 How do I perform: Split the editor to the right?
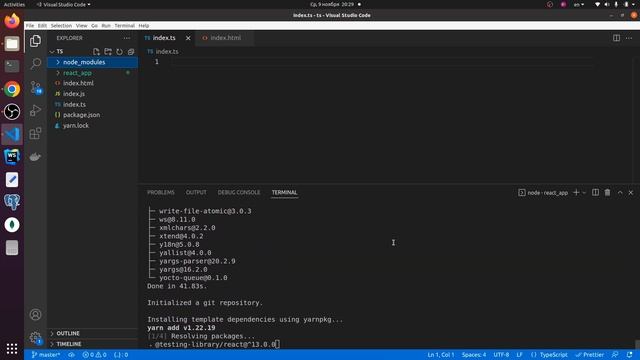pos(616,38)
